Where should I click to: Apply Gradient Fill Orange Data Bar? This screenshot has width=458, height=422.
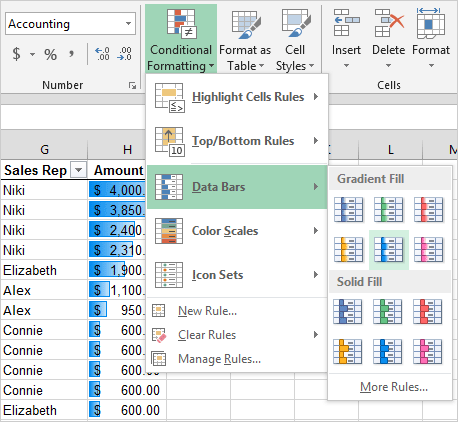(349, 250)
